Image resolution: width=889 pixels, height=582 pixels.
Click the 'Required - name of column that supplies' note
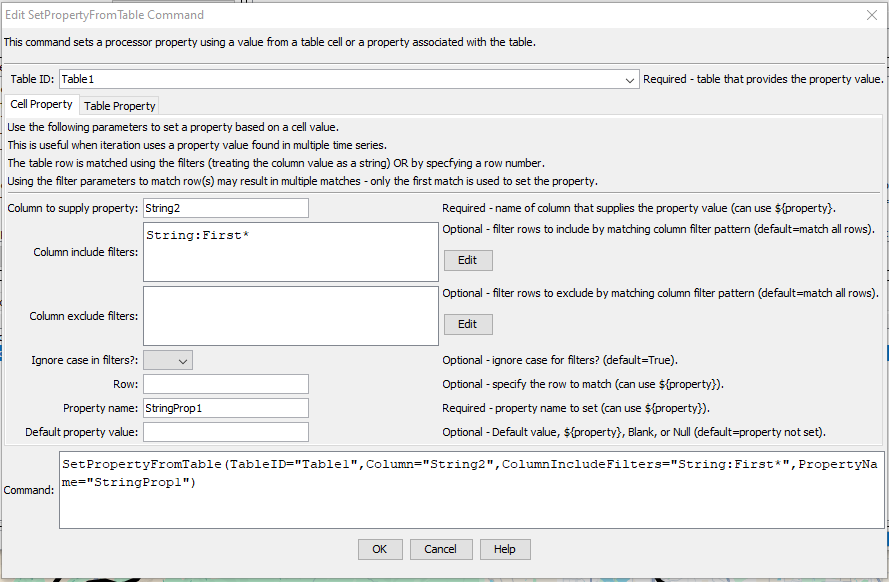click(639, 208)
